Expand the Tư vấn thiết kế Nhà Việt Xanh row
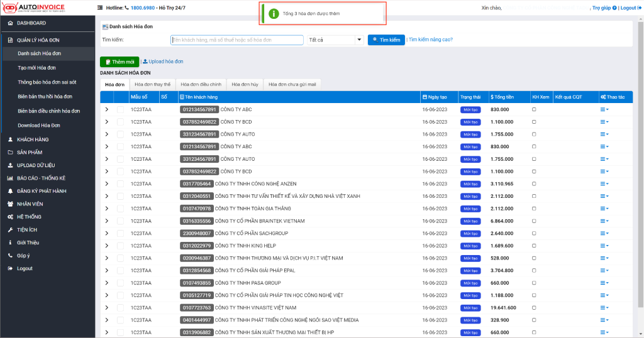This screenshot has height=338, width=644. pos(107,196)
